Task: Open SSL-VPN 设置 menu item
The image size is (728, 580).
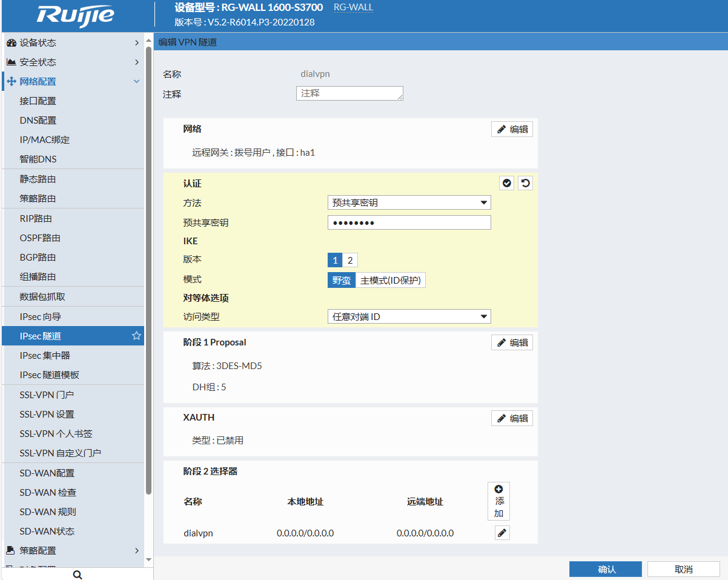Action: [47, 414]
